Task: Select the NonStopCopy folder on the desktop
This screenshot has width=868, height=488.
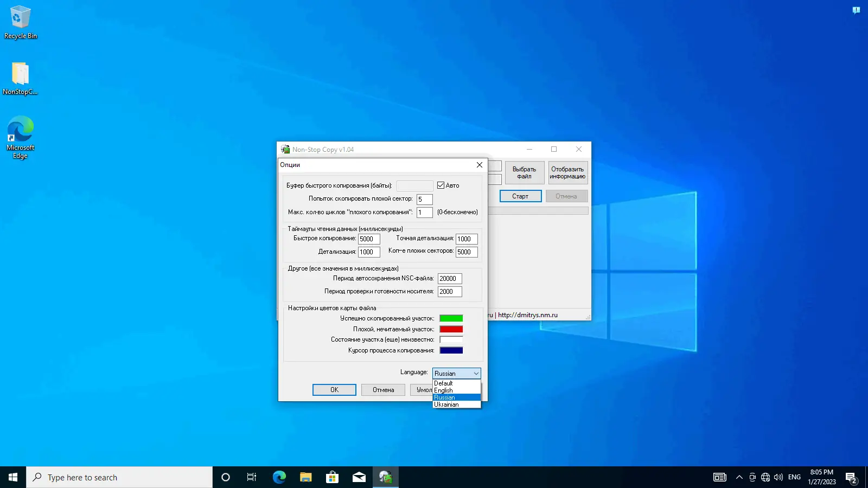Action: (x=20, y=79)
